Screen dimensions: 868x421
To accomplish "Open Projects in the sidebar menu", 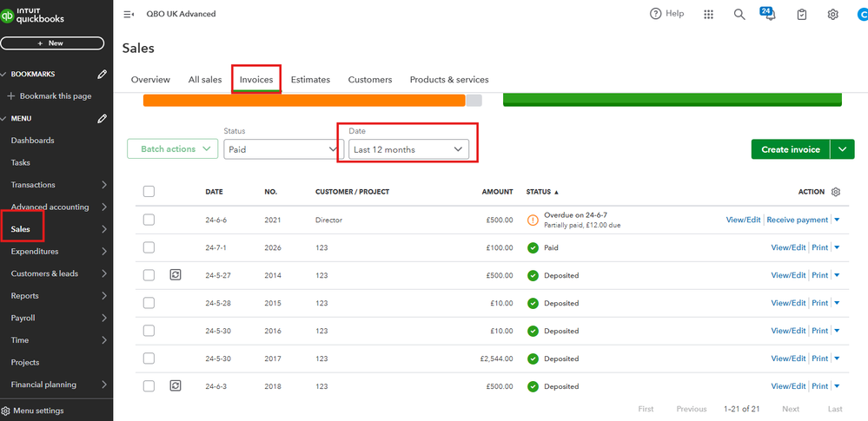I will pyautogui.click(x=25, y=362).
